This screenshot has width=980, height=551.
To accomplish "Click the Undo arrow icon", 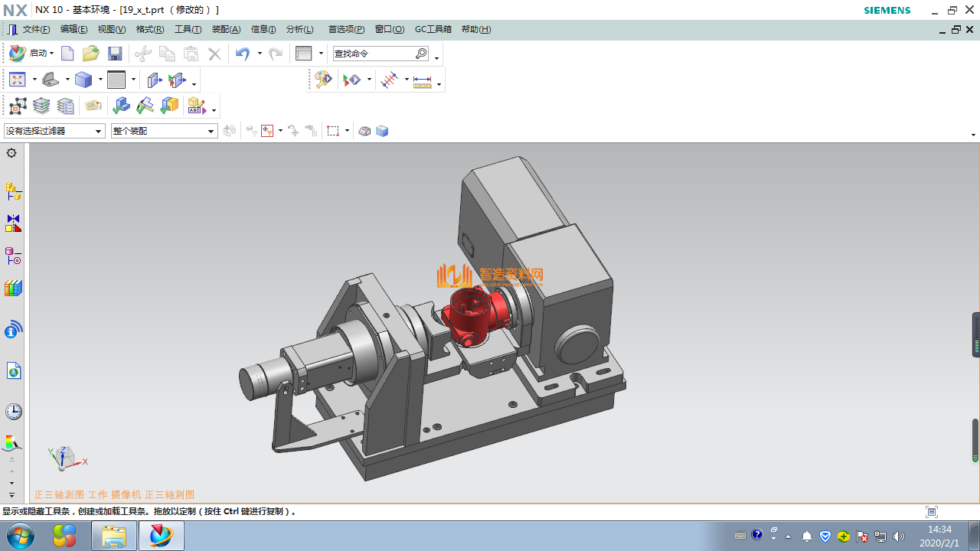I will click(243, 54).
